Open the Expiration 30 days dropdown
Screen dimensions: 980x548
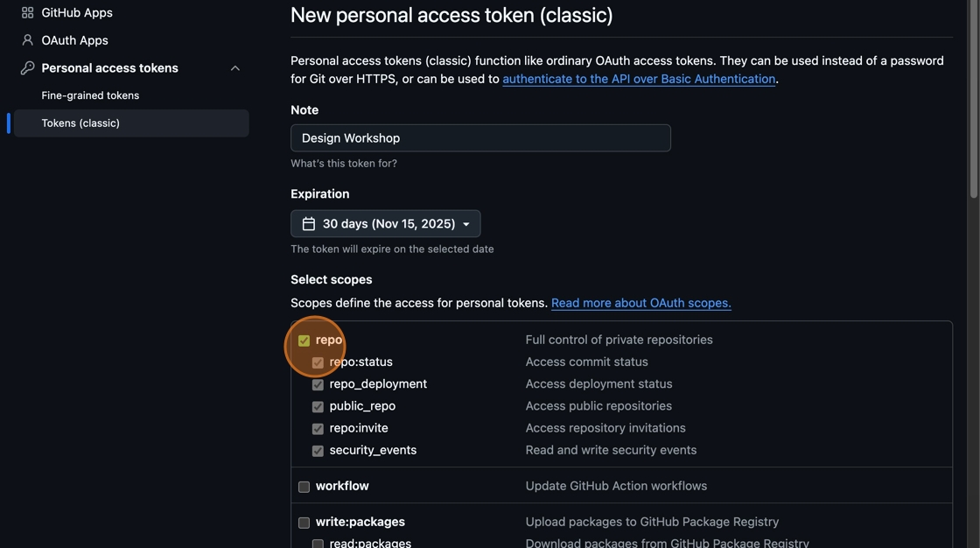pos(385,224)
